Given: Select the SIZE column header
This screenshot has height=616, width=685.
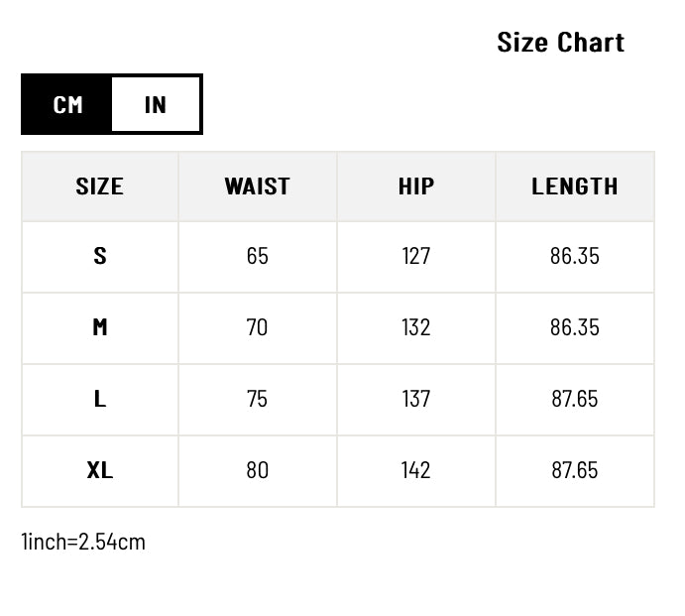Looking at the screenshot, I should pyautogui.click(x=99, y=186).
